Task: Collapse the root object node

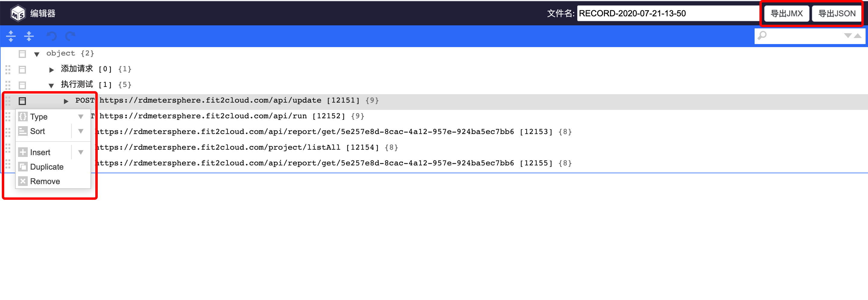Action: (x=37, y=54)
